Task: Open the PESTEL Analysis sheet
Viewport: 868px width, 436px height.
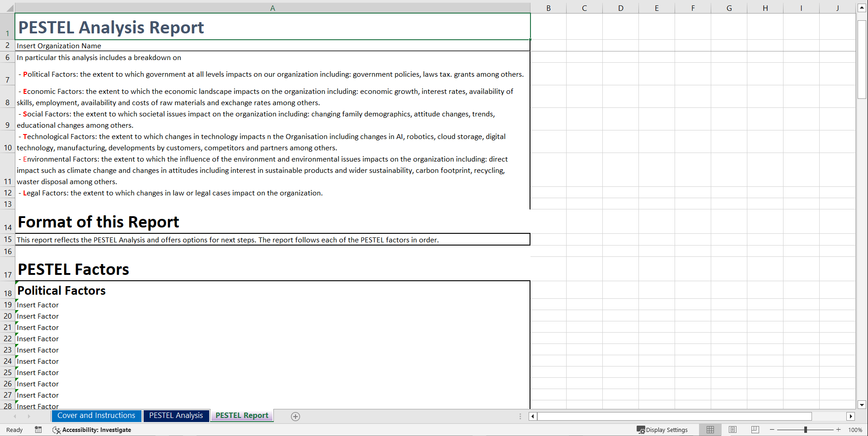Action: click(x=176, y=415)
